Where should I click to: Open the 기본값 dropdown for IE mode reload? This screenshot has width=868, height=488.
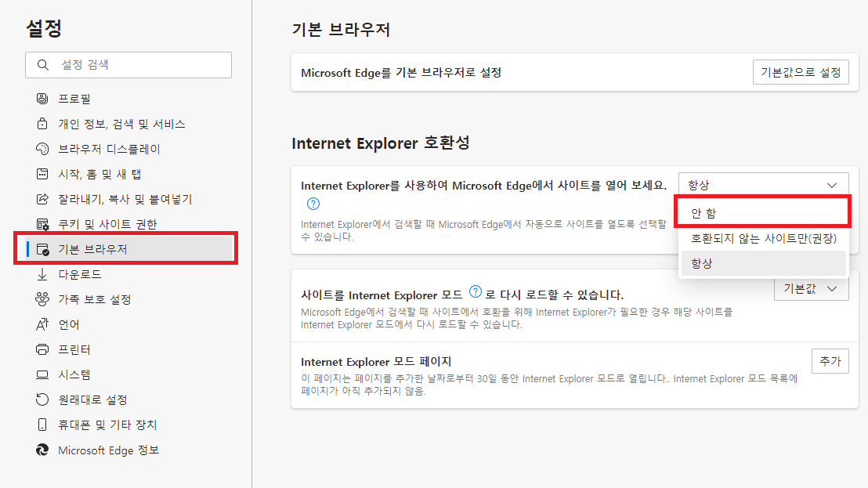(811, 289)
